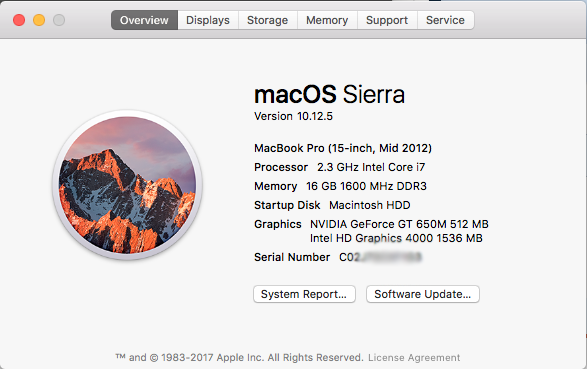Go to the Memory tab
The image size is (587, 369).
(x=327, y=20)
